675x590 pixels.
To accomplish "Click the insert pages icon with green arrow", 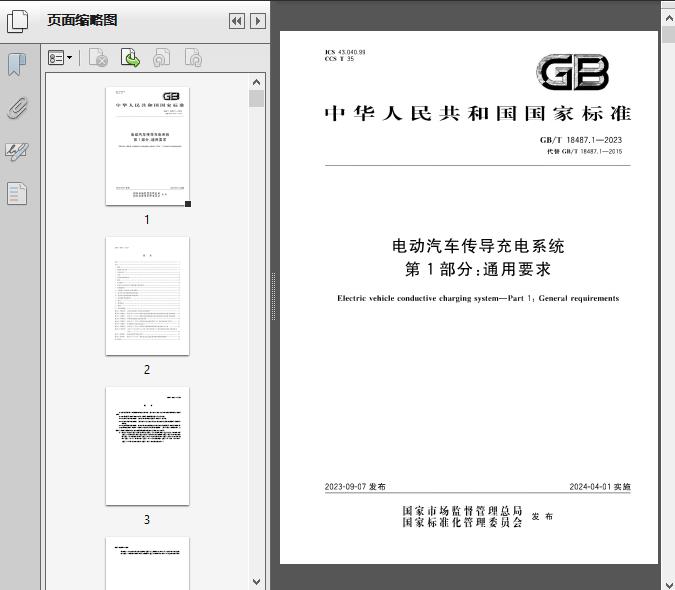I will (130, 58).
